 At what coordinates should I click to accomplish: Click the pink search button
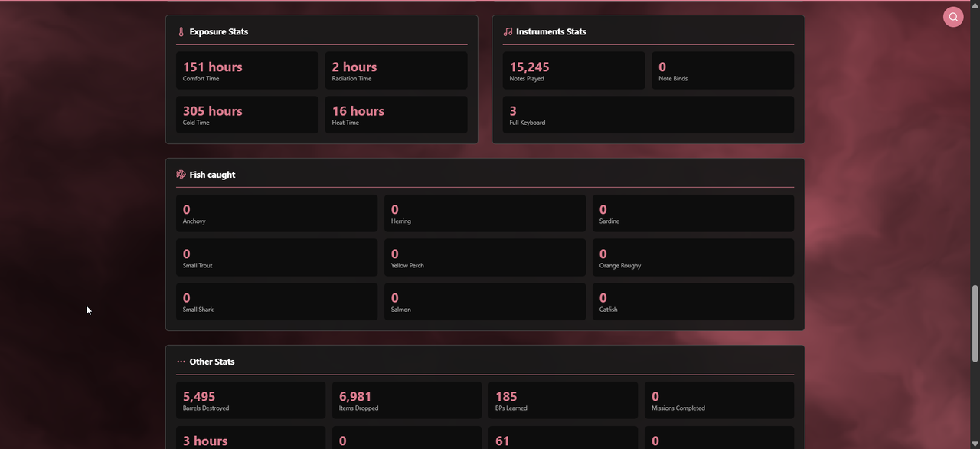click(x=953, y=17)
